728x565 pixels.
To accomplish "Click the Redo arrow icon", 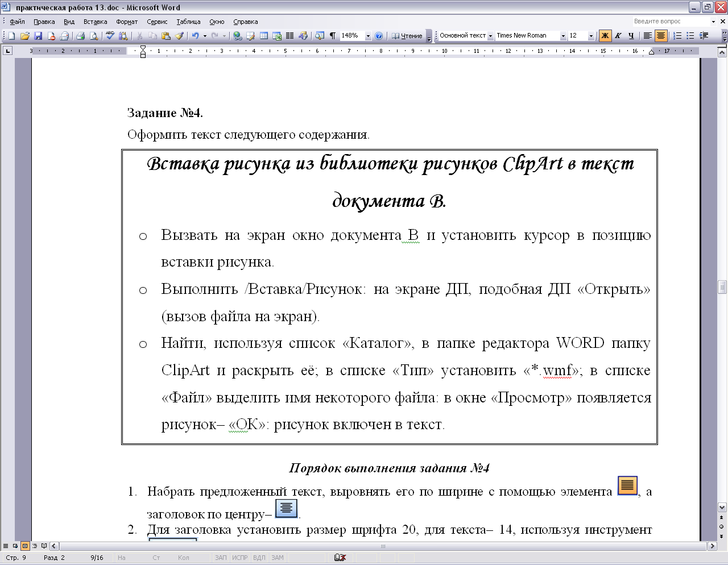I will coord(214,36).
